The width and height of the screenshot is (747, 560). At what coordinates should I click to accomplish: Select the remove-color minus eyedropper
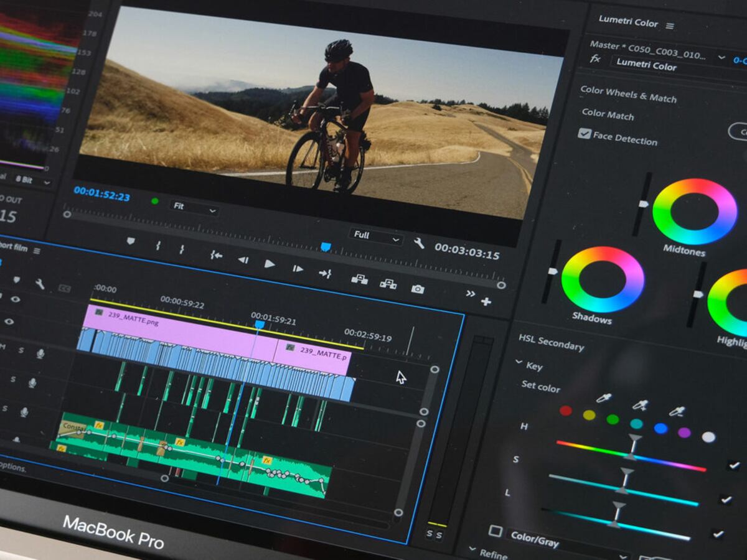click(x=677, y=411)
